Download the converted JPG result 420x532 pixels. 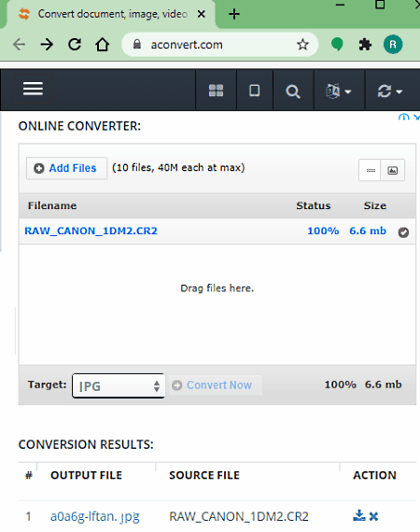[359, 515]
